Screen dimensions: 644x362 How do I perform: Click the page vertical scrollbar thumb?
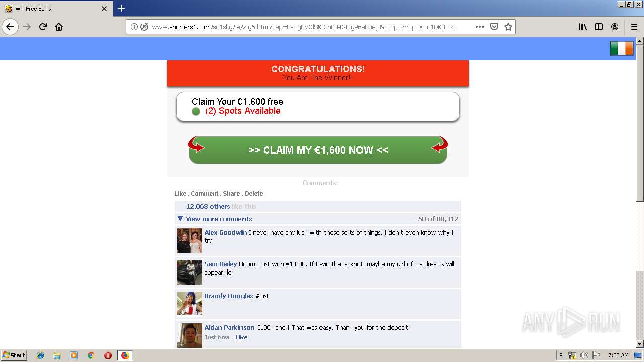point(640,123)
